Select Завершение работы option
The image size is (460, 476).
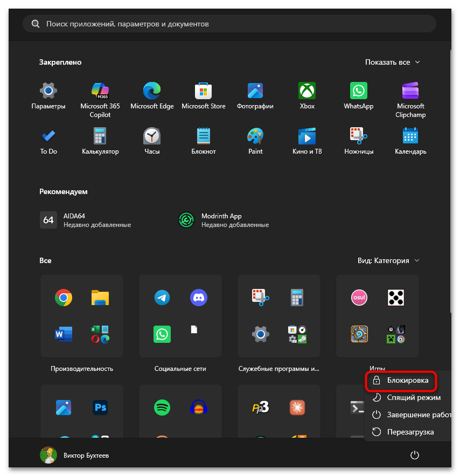point(408,415)
